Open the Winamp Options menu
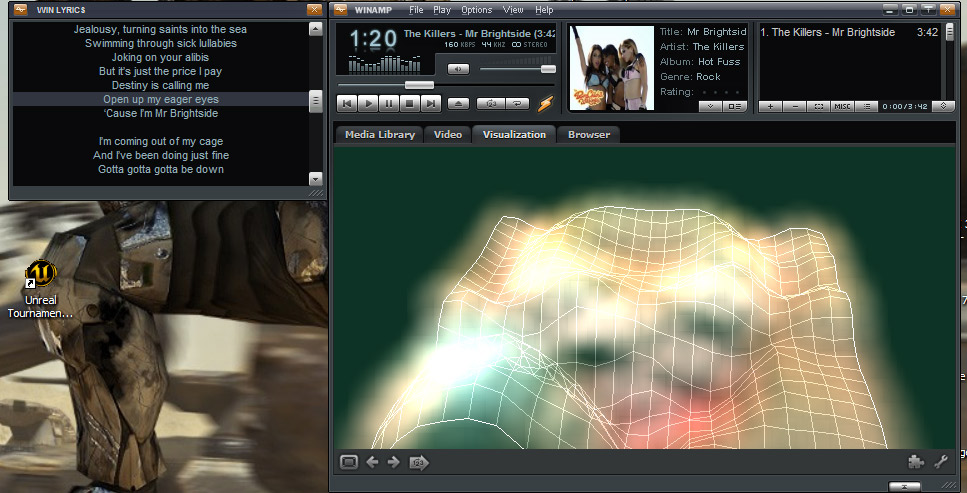Viewport: 967px width, 493px height. [477, 10]
